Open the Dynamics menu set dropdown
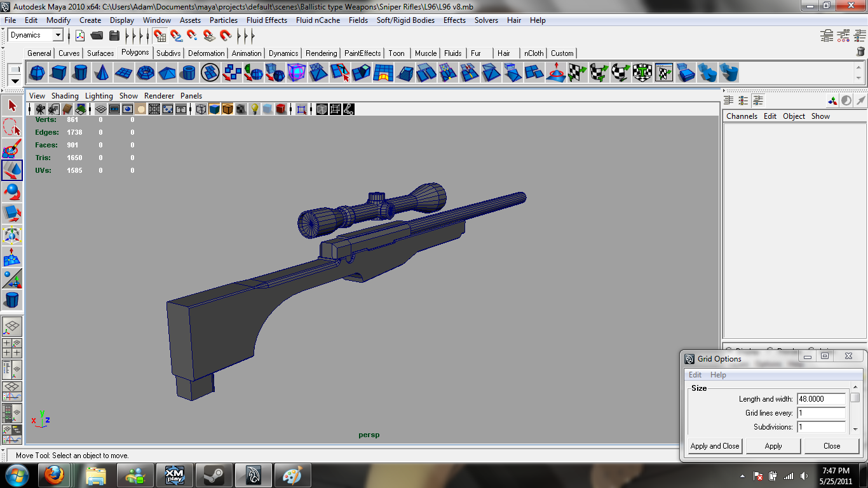The image size is (868, 488). (x=35, y=35)
